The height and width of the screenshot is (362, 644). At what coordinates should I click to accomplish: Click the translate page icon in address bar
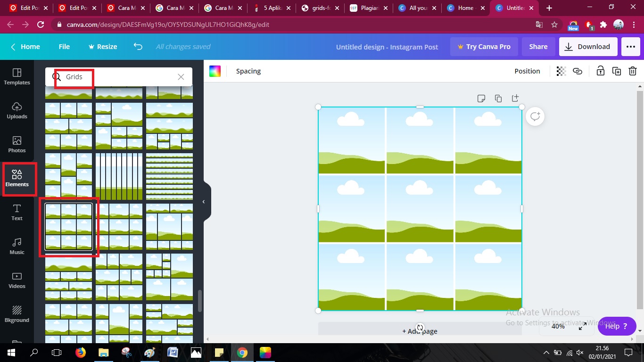point(539,25)
